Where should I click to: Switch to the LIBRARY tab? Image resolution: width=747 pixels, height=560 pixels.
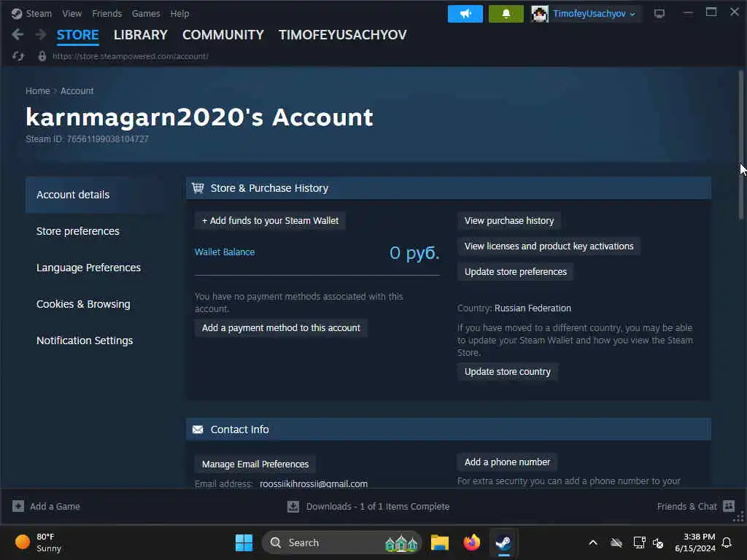click(141, 35)
